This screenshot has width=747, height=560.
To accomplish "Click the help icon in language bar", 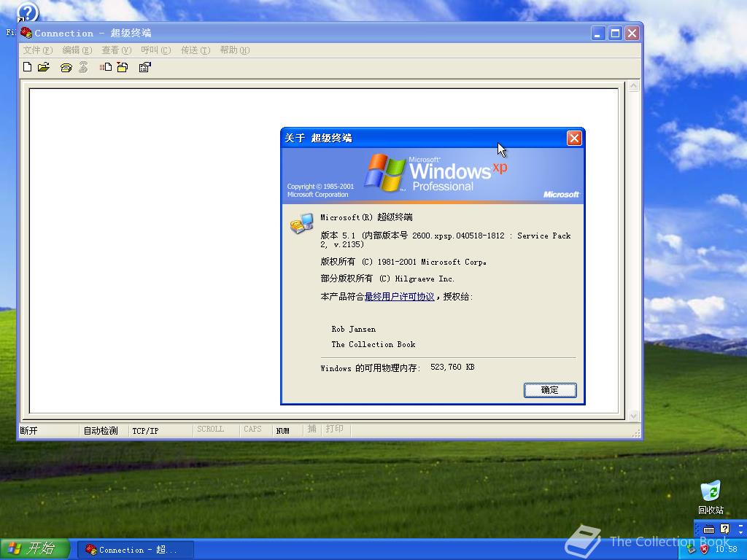I will click(x=724, y=529).
